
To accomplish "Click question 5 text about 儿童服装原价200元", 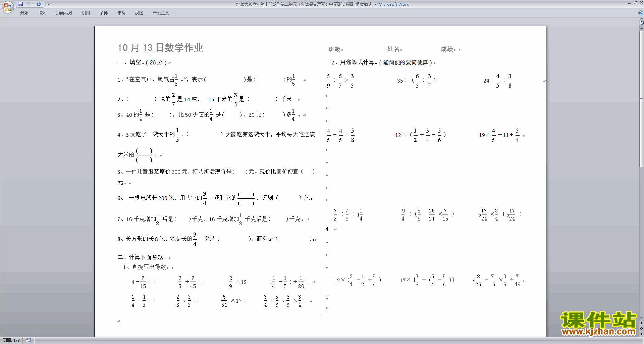I will tap(216, 171).
